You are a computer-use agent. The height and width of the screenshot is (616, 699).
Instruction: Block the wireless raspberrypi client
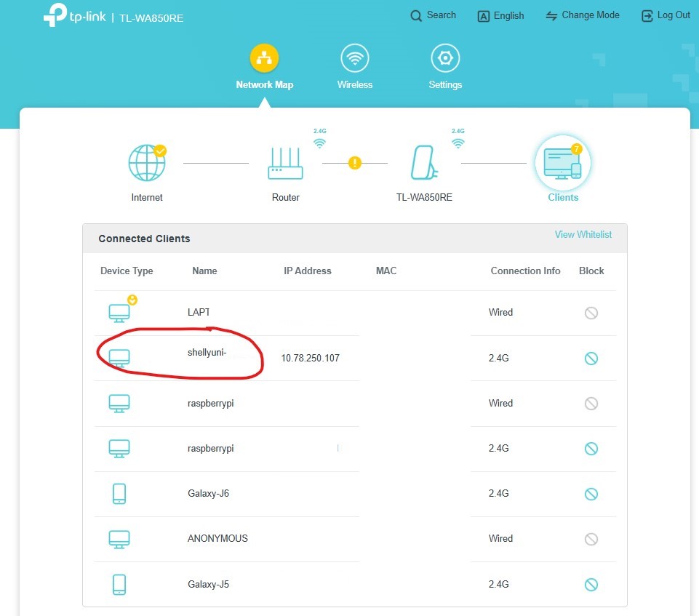click(591, 449)
